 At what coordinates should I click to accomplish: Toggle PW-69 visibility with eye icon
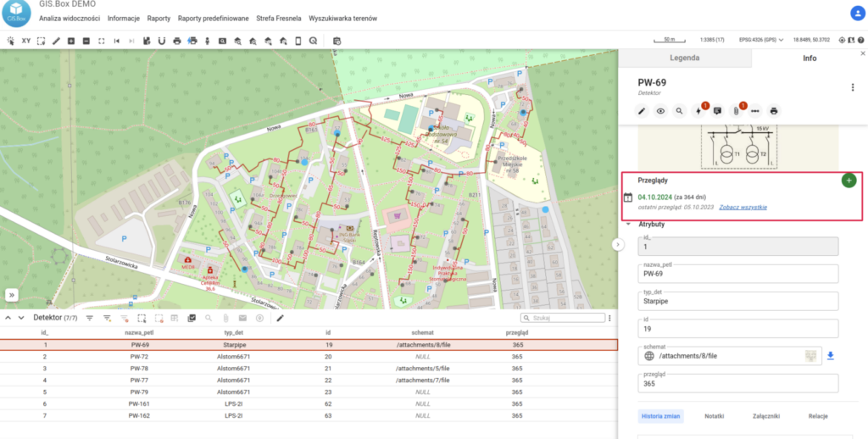pos(660,110)
